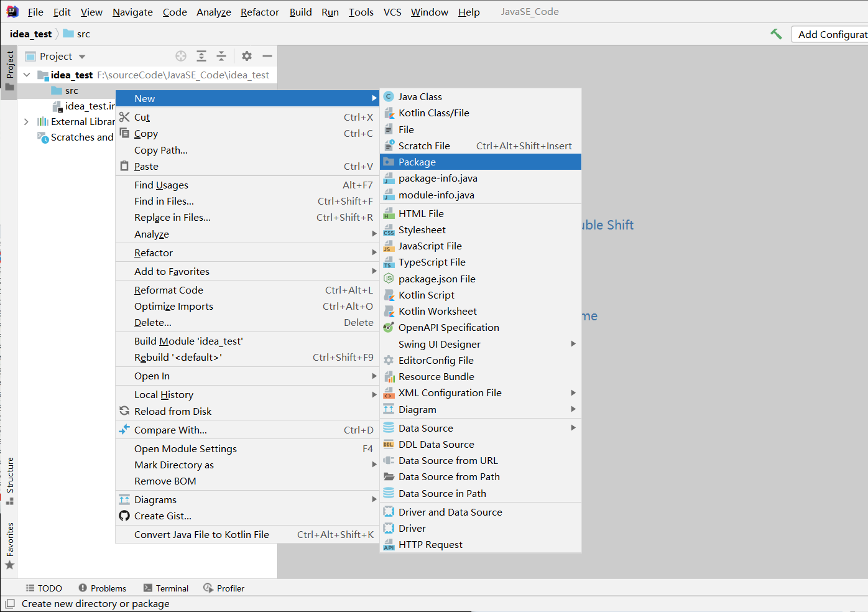The image size is (868, 612).
Task: Choose Driver and Data Source entry
Action: [481, 512]
